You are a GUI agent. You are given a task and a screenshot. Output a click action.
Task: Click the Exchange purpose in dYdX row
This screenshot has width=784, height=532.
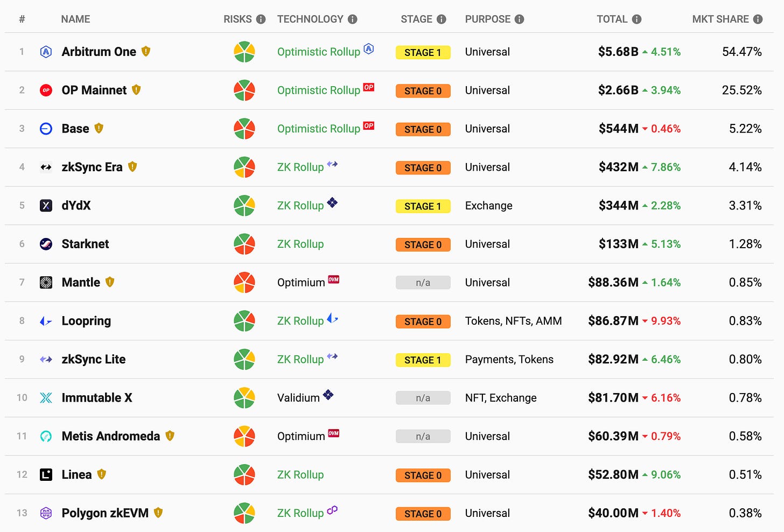[489, 206]
